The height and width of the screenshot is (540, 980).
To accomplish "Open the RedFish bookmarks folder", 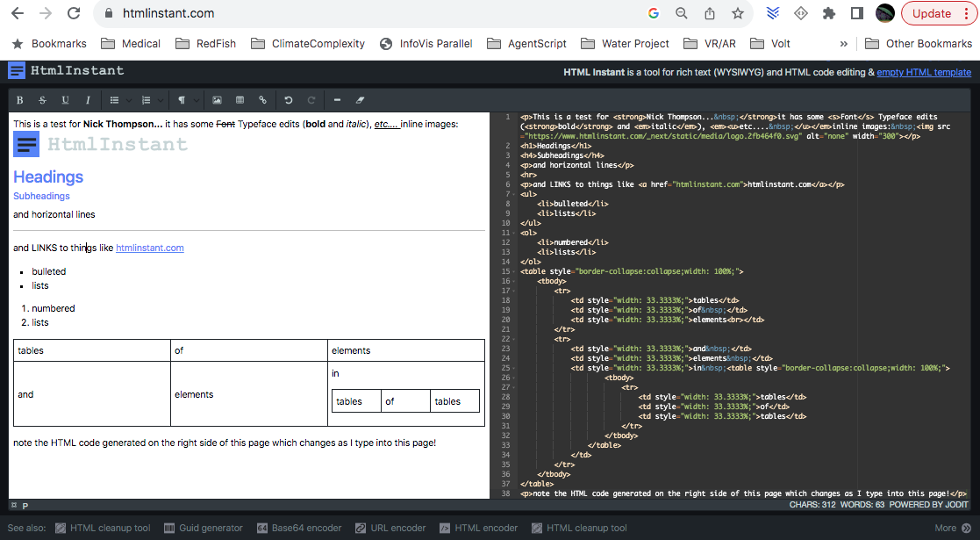I will coord(205,44).
